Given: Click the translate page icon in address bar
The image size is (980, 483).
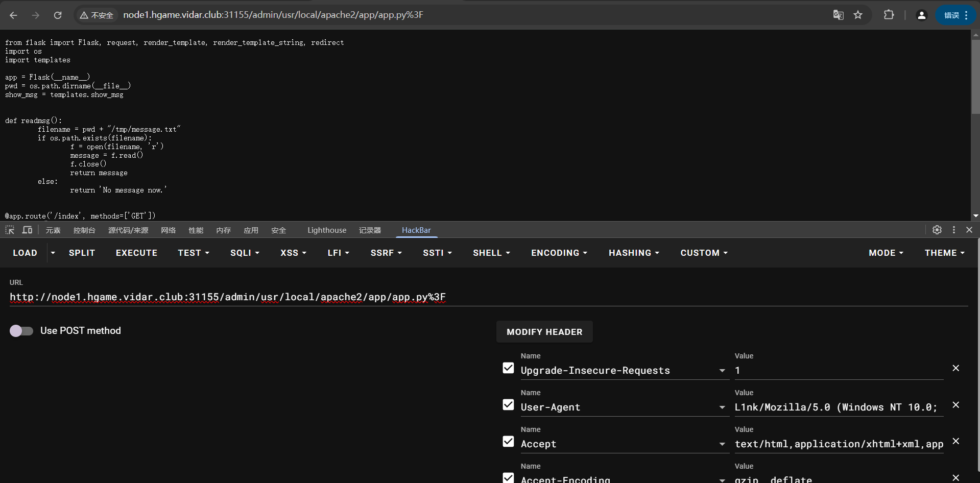Looking at the screenshot, I should [x=838, y=15].
